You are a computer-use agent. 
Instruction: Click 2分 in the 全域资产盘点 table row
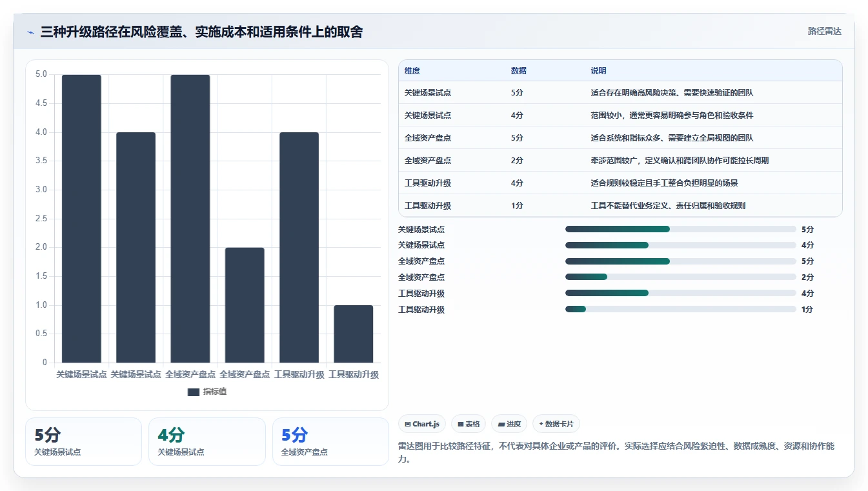(517, 161)
